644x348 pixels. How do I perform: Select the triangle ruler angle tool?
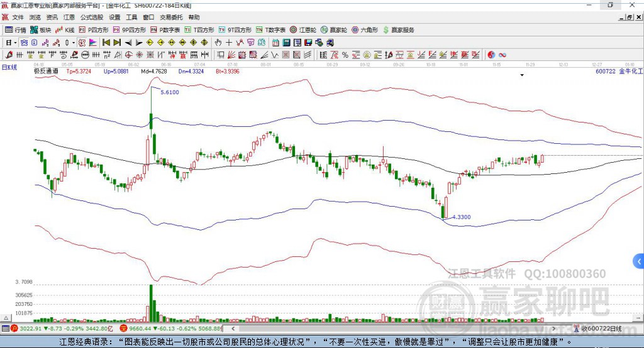point(118,55)
